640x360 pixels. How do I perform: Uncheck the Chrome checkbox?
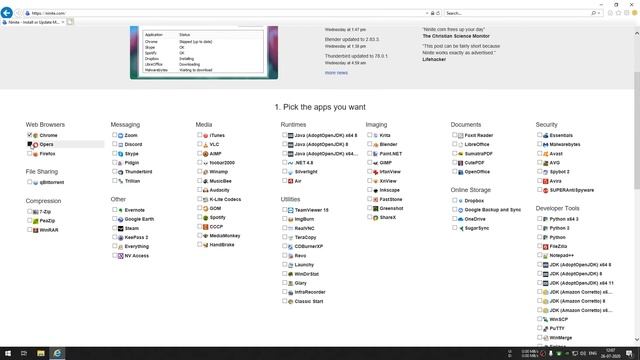point(29,135)
